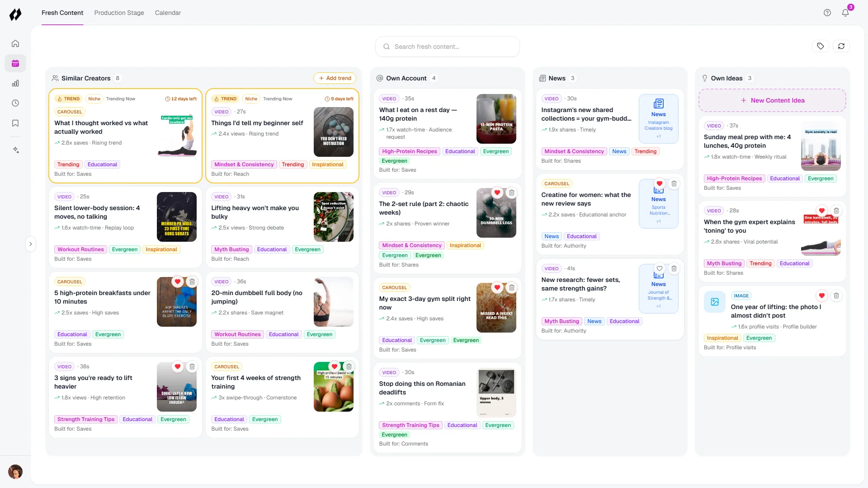
Task: Open '20-min dumbbell full body' thumbnail
Action: click(x=334, y=302)
